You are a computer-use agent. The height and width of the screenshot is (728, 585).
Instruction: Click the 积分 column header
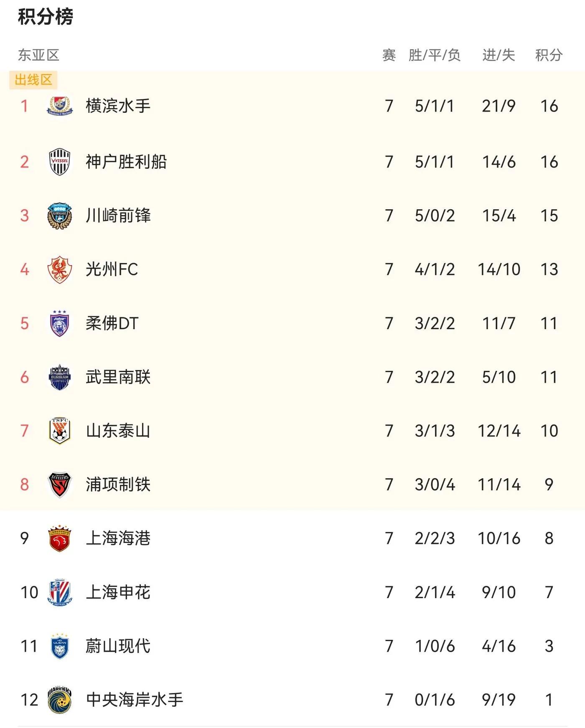pos(549,55)
